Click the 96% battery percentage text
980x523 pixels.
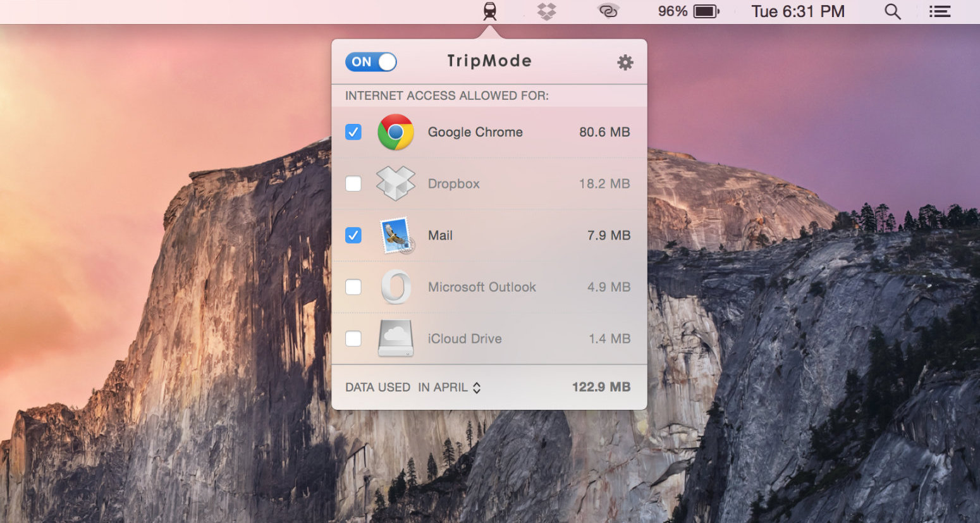(x=672, y=11)
